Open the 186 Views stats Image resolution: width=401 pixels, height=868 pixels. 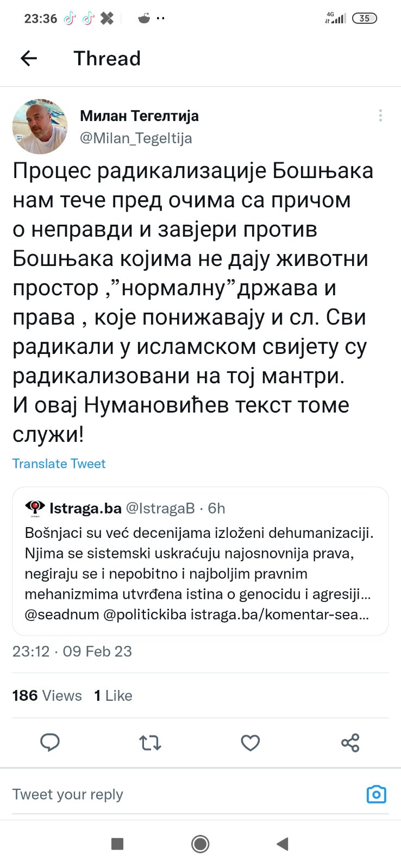(47, 695)
